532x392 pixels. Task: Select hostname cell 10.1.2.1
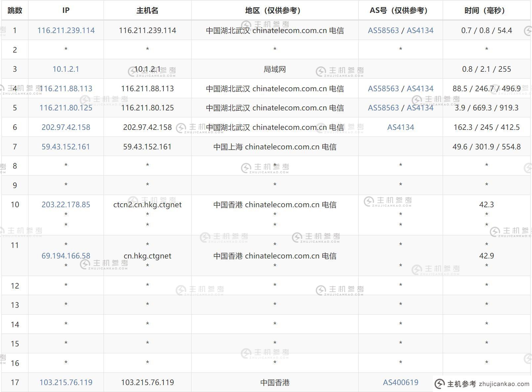point(148,69)
